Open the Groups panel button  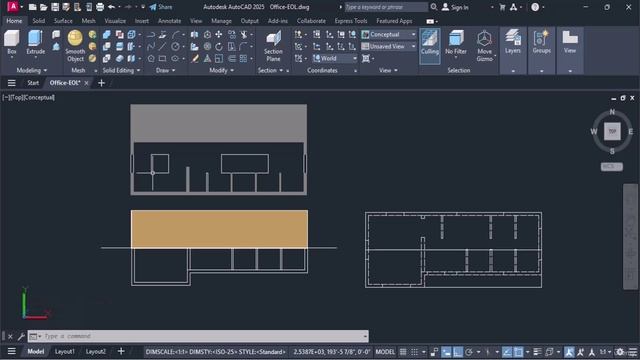542,42
